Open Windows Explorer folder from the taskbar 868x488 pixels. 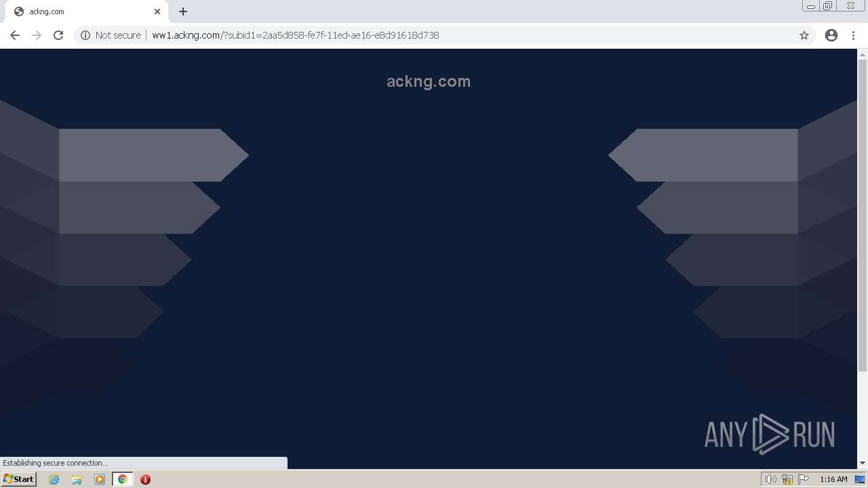[x=77, y=479]
